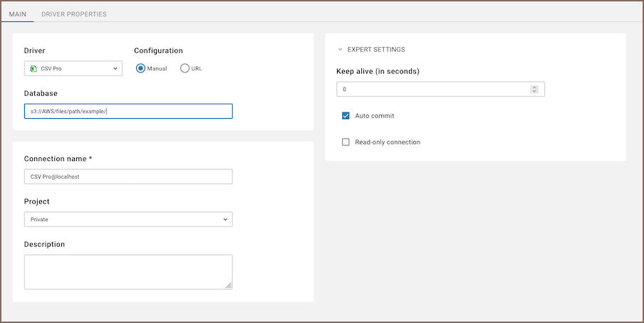Enable the Read-only connection checkbox
Image resolution: width=644 pixels, height=323 pixels.
[346, 142]
